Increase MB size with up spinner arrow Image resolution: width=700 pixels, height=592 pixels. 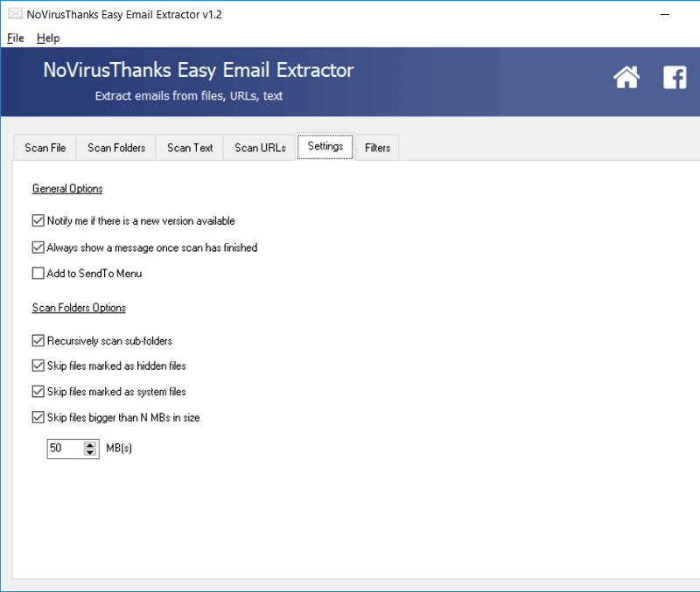(90, 445)
